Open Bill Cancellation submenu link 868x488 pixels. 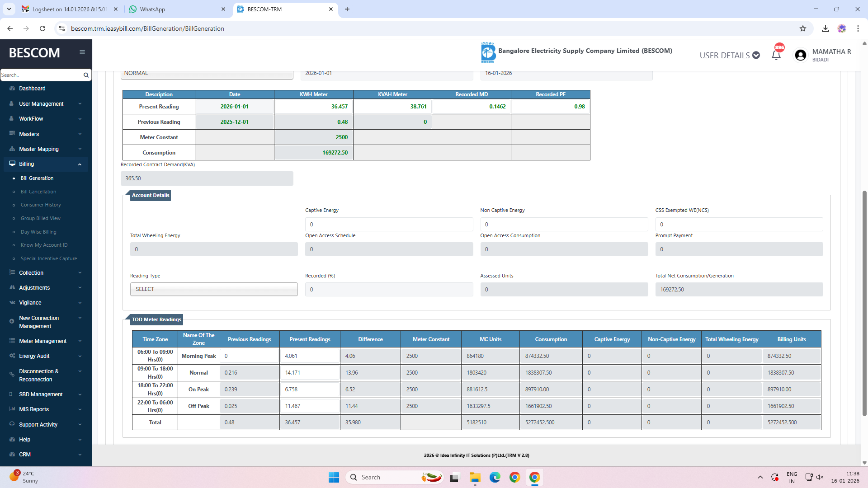coord(38,192)
